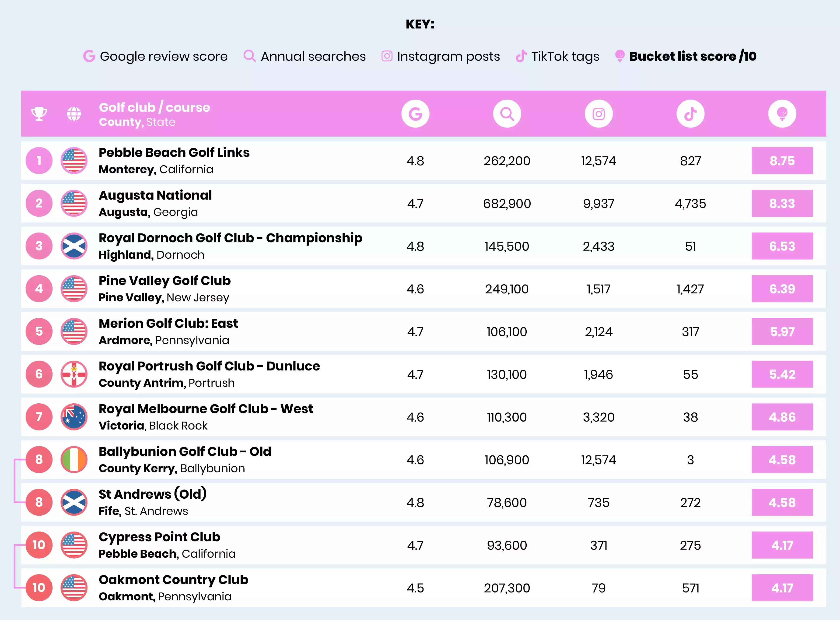
Task: Click the St Andrews (Old) course name
Action: click(x=153, y=494)
